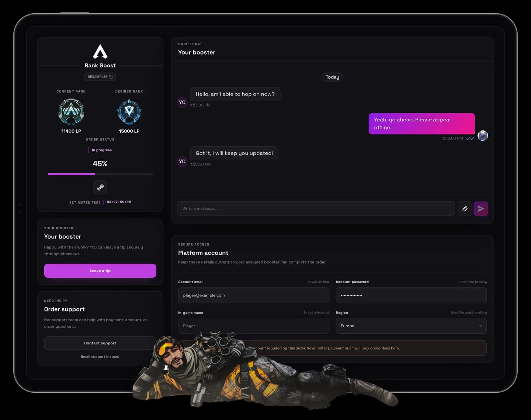Click the desired rank badge icon
Image resolution: width=531 pixels, height=420 pixels.
129,112
